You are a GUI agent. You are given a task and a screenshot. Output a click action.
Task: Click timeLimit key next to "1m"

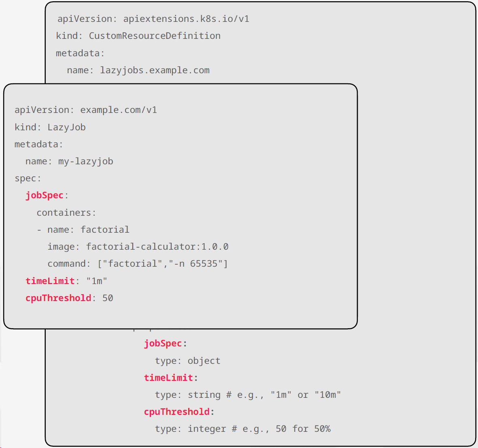(x=50, y=281)
